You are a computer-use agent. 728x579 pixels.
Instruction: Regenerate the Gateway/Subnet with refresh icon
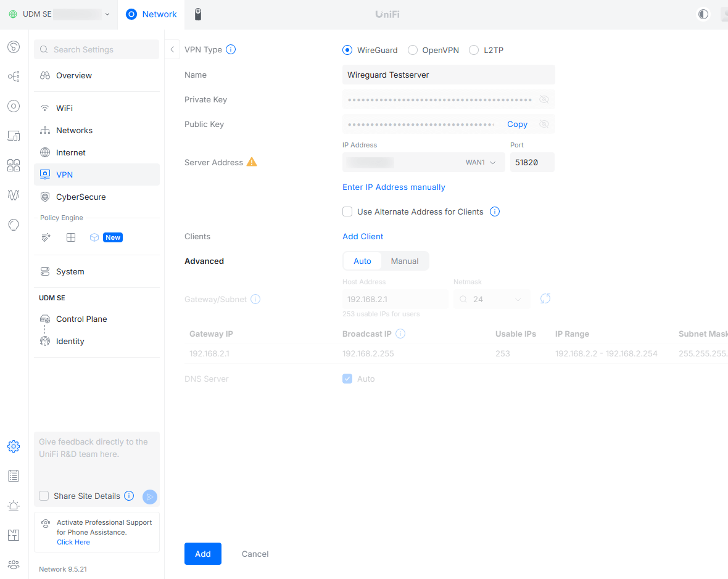[x=545, y=299]
